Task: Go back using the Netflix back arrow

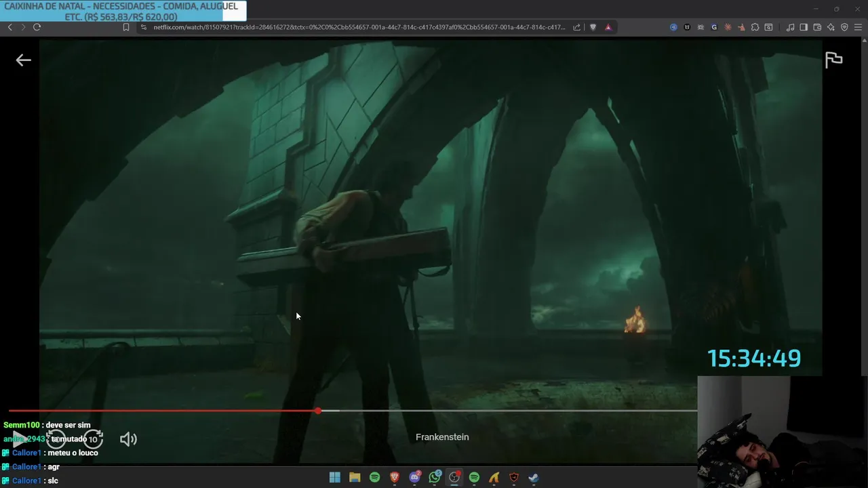Action: [24, 60]
